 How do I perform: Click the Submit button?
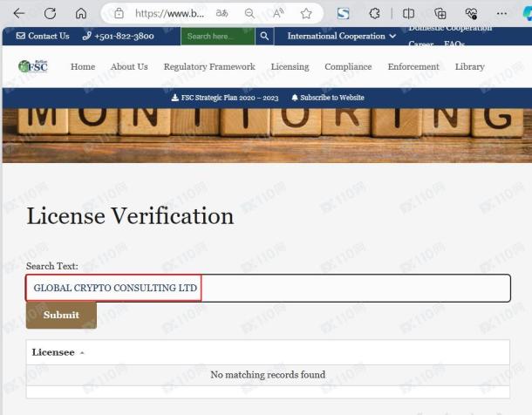(61, 315)
